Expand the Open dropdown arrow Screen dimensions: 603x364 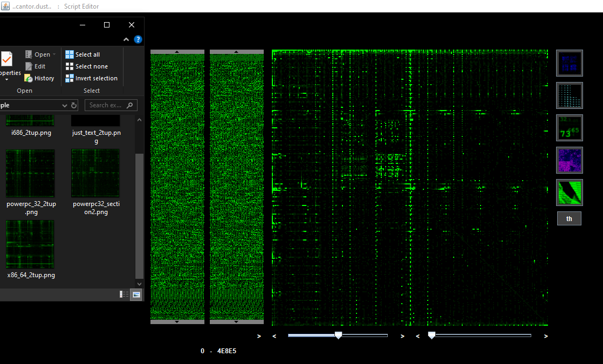point(54,54)
